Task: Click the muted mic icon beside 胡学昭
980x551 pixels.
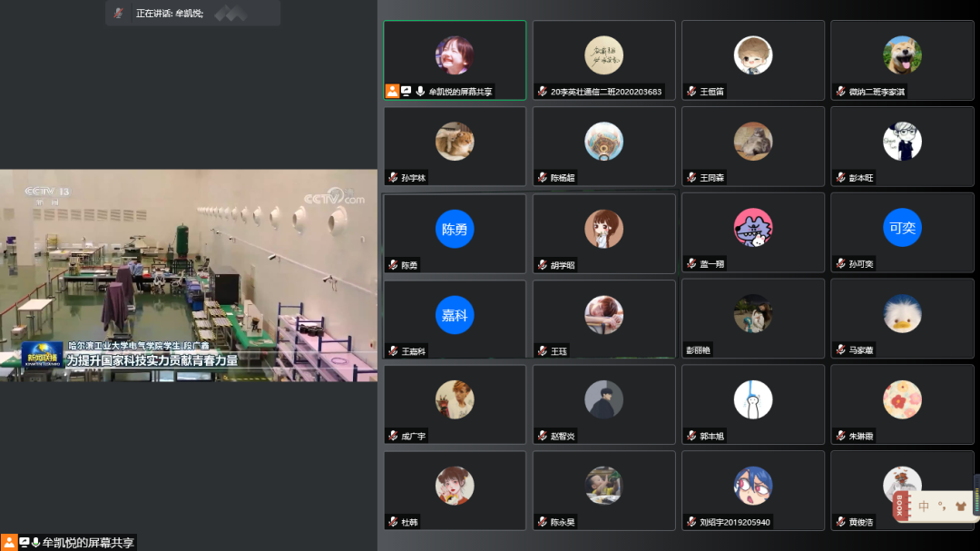Action: (542, 265)
